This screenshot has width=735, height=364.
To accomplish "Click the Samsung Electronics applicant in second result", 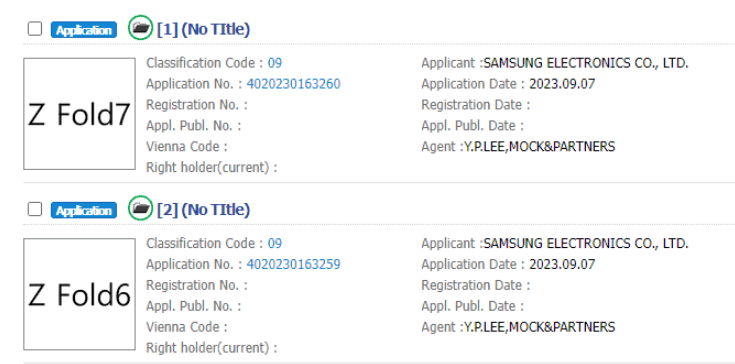I will pyautogui.click(x=586, y=243).
